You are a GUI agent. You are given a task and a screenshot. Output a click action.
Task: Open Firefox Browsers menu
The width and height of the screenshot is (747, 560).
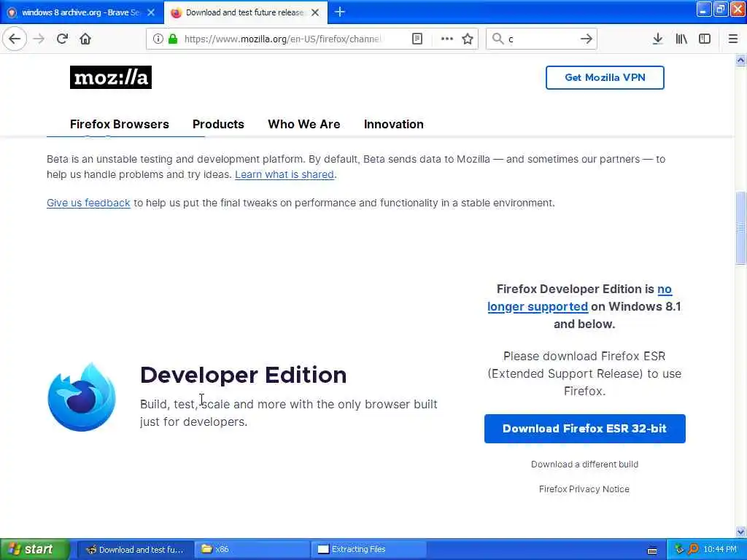pyautogui.click(x=120, y=124)
